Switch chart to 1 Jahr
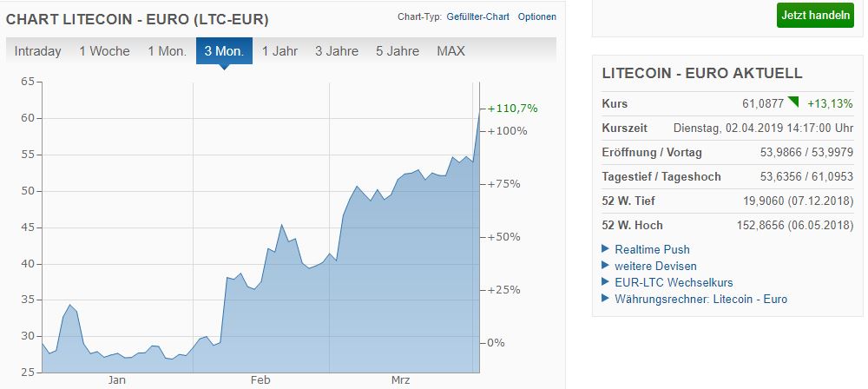 (x=279, y=51)
